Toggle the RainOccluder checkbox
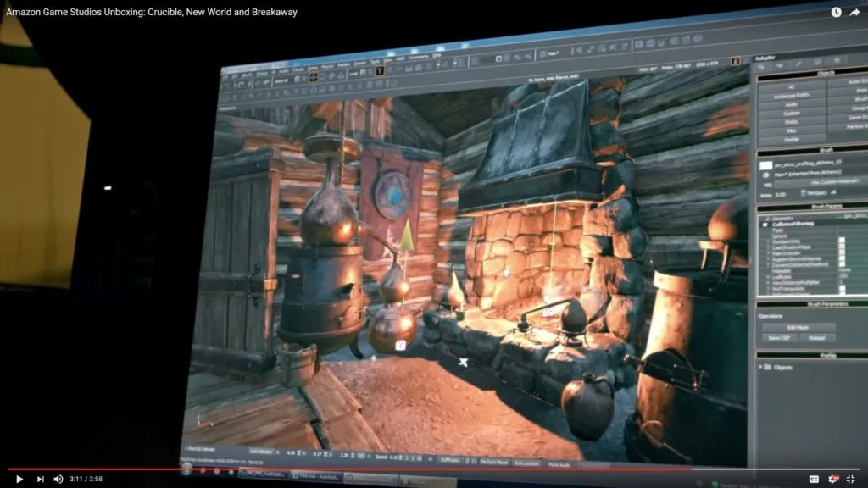Screen dimensions: 868x488 click(842, 252)
